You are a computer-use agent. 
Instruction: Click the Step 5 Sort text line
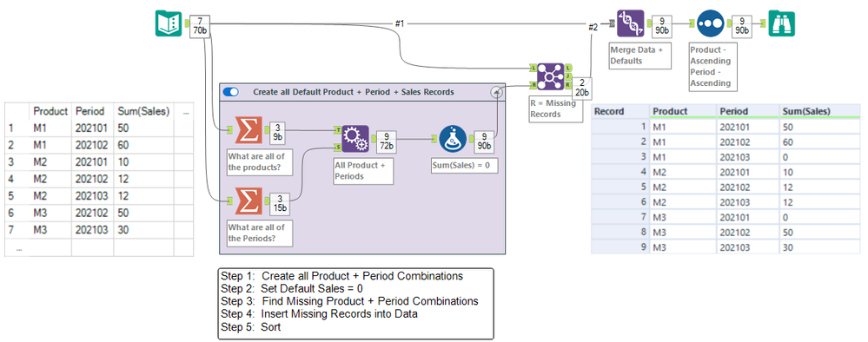(x=251, y=327)
